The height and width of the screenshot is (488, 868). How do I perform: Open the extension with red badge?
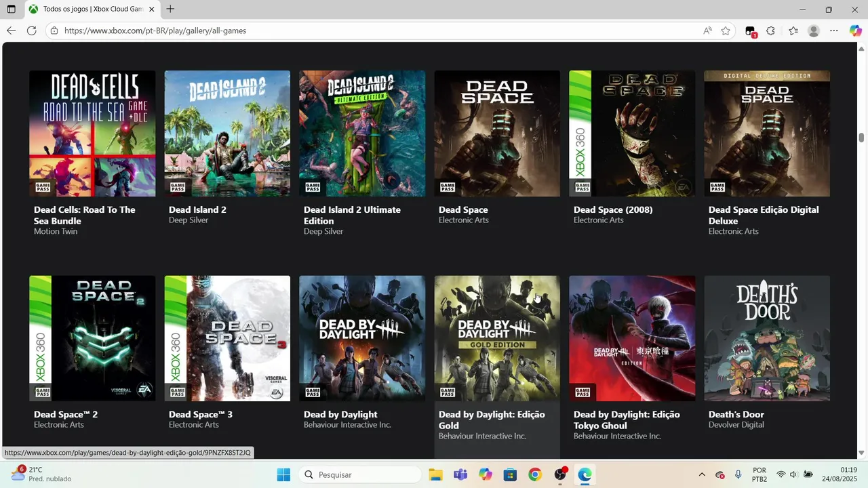(x=750, y=31)
